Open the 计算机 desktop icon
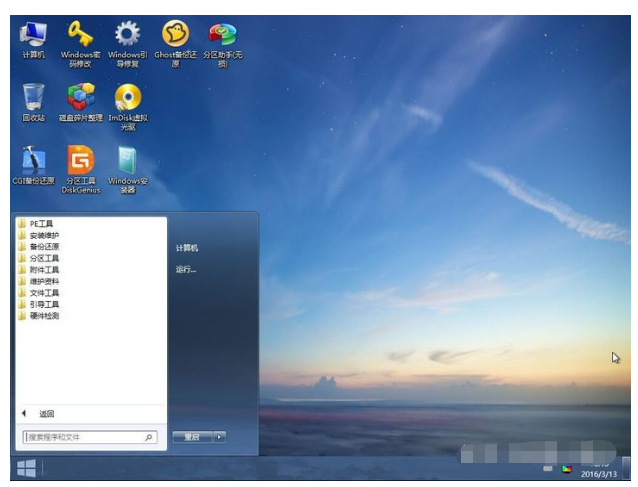 33,38
